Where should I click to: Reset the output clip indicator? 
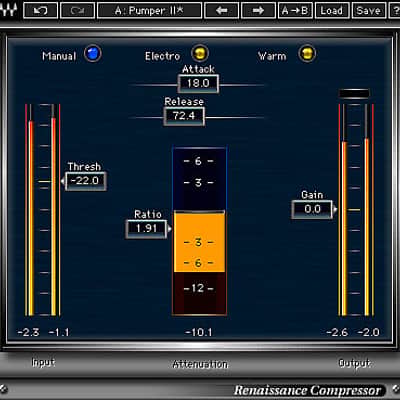354,94
